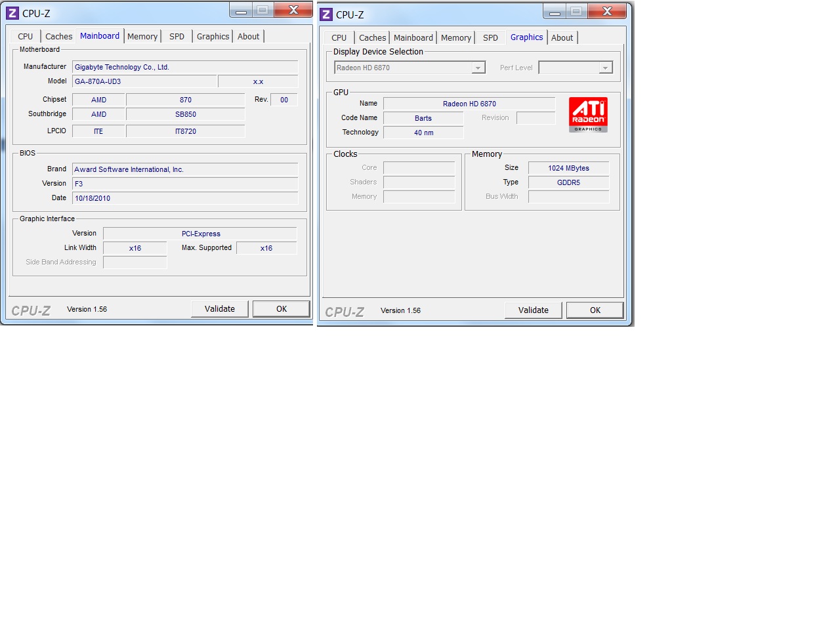Click the empty Core clock field

pos(419,168)
